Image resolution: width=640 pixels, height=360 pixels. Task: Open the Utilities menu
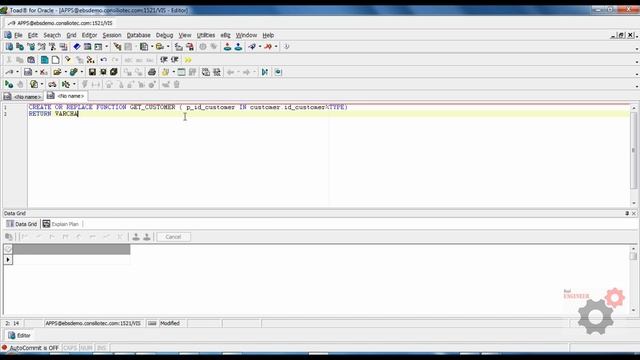click(x=206, y=36)
